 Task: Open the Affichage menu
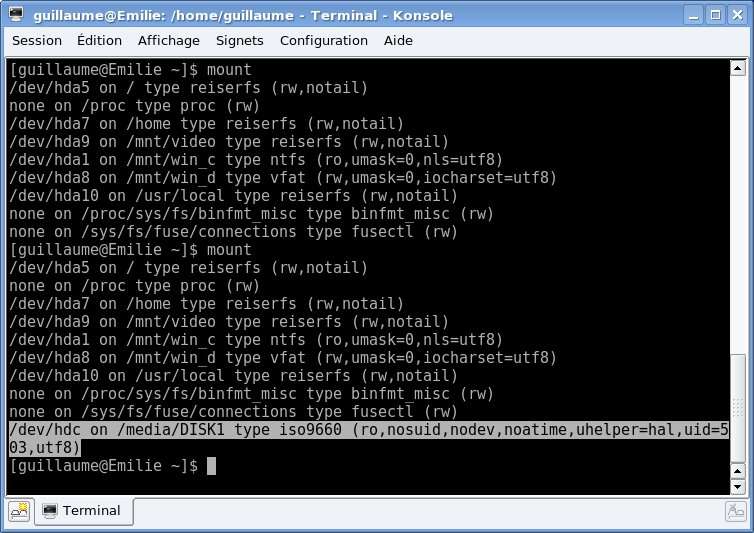169,40
